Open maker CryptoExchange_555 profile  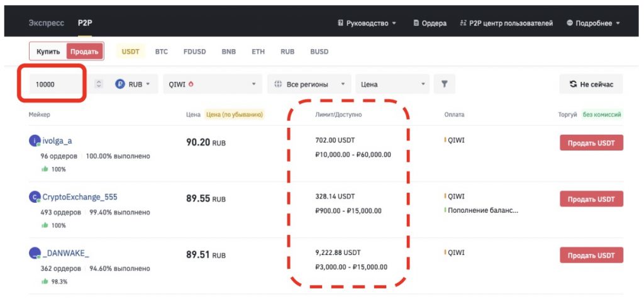coord(80,197)
